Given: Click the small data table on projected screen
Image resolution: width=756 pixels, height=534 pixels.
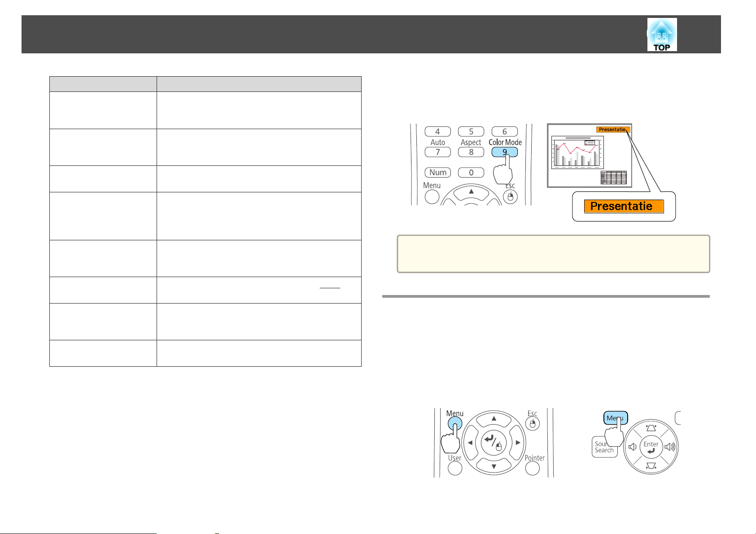Looking at the screenshot, I should (613, 178).
